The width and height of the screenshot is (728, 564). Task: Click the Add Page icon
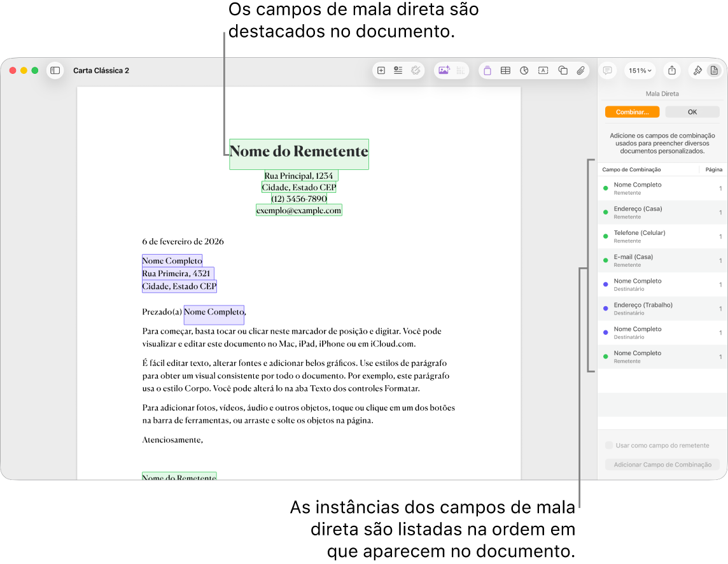(x=381, y=71)
